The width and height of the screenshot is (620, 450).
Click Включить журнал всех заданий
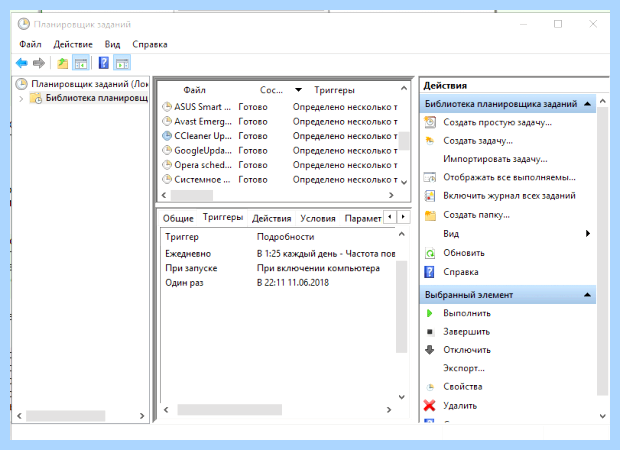pos(509,196)
